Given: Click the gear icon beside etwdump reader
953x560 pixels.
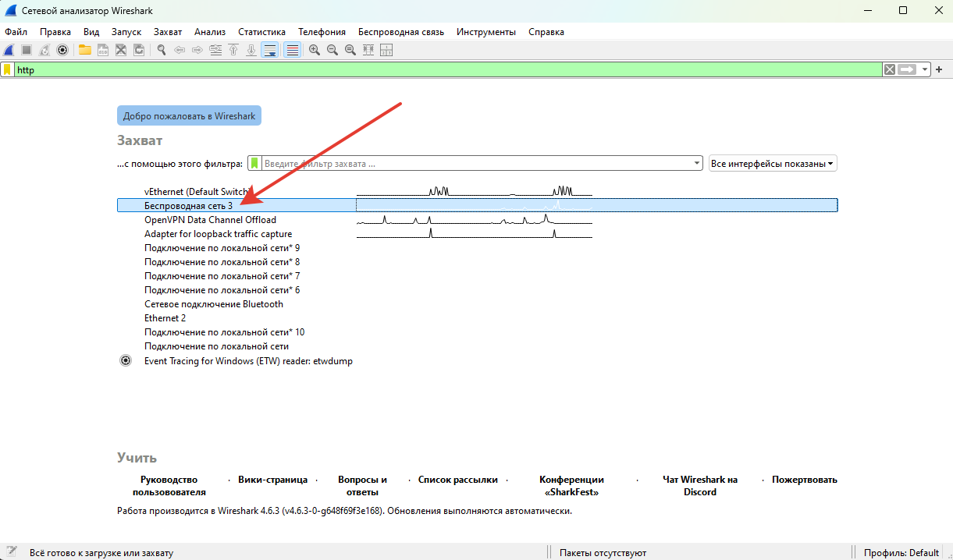Looking at the screenshot, I should pos(126,361).
